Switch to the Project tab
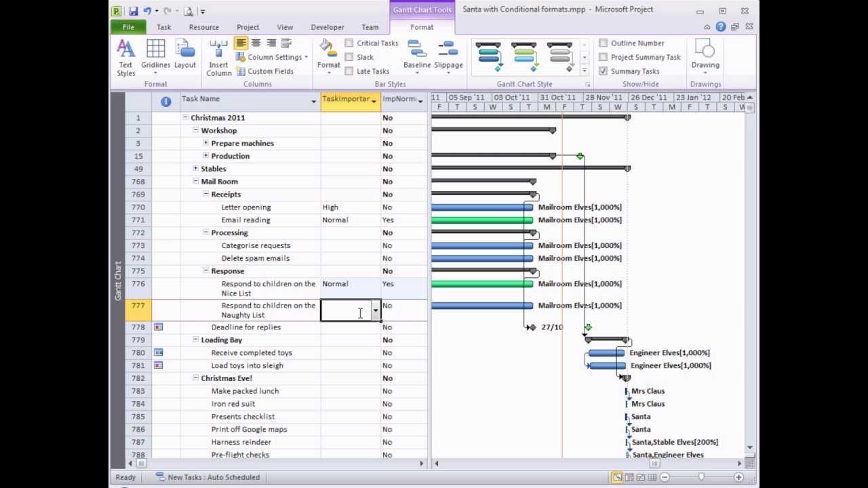The image size is (868, 488). pos(248,27)
